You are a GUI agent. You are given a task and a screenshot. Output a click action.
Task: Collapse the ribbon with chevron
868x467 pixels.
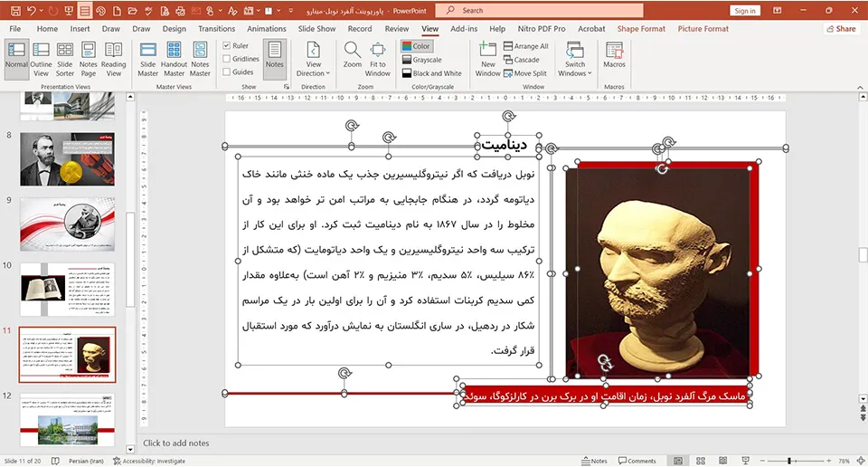click(x=860, y=87)
